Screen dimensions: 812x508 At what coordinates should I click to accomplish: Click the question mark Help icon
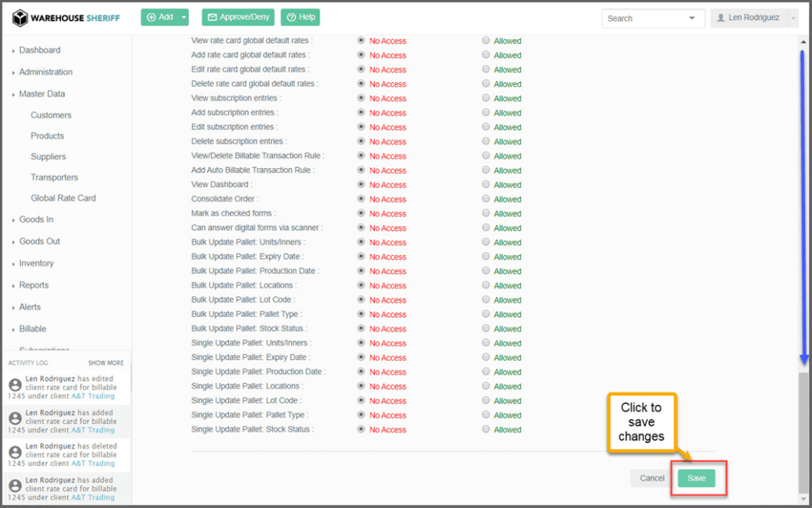[x=290, y=17]
